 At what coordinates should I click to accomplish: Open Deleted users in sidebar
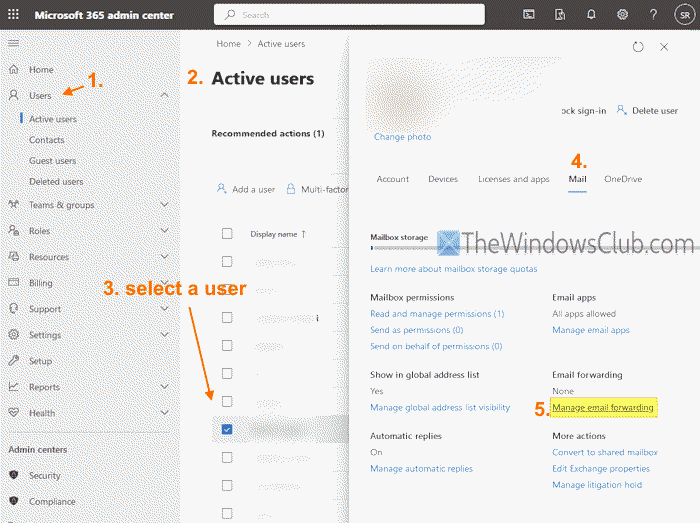coord(56,181)
